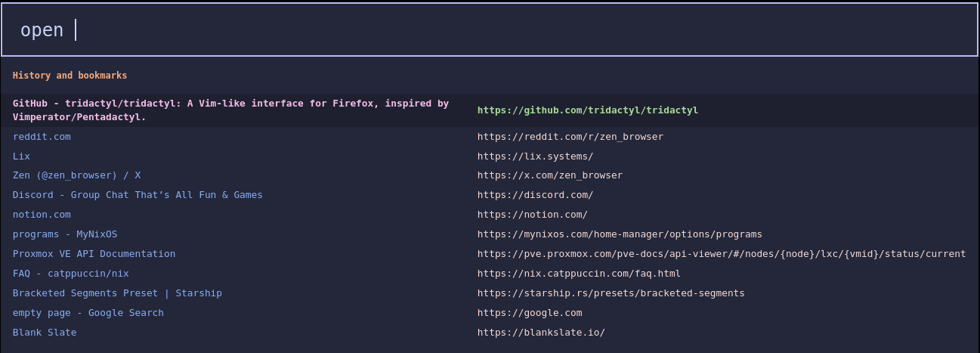The image size is (980, 353).
Task: Select the GitHub tridactyl/tridactyl completion title
Action: [230, 110]
